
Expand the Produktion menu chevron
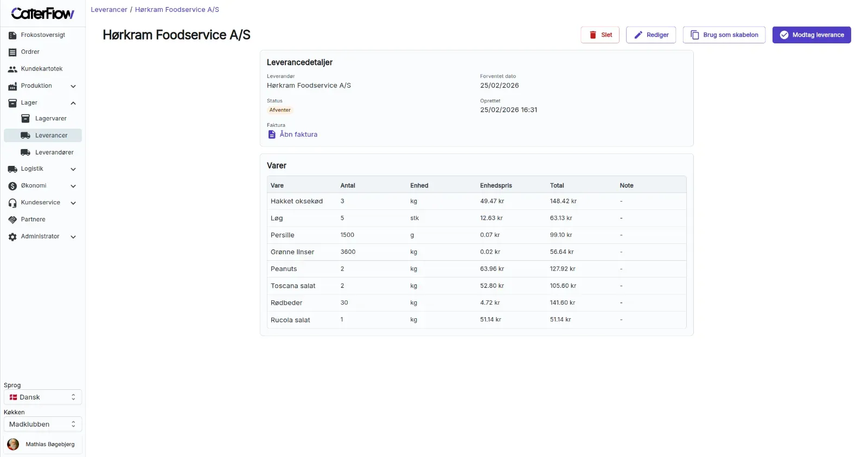click(73, 86)
